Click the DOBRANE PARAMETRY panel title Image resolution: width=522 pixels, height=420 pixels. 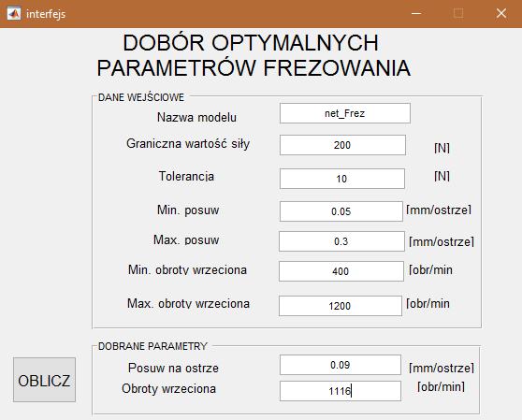click(152, 346)
